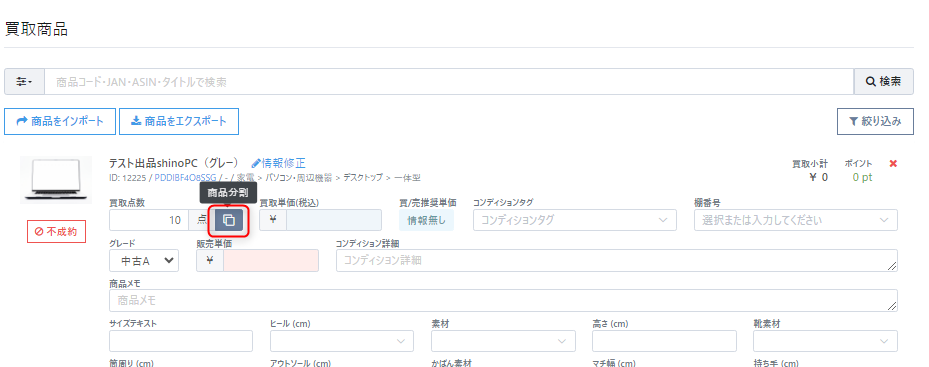Image resolution: width=929 pixels, height=367 pixels.
Task: Focus the product search input field
Action: 449,82
